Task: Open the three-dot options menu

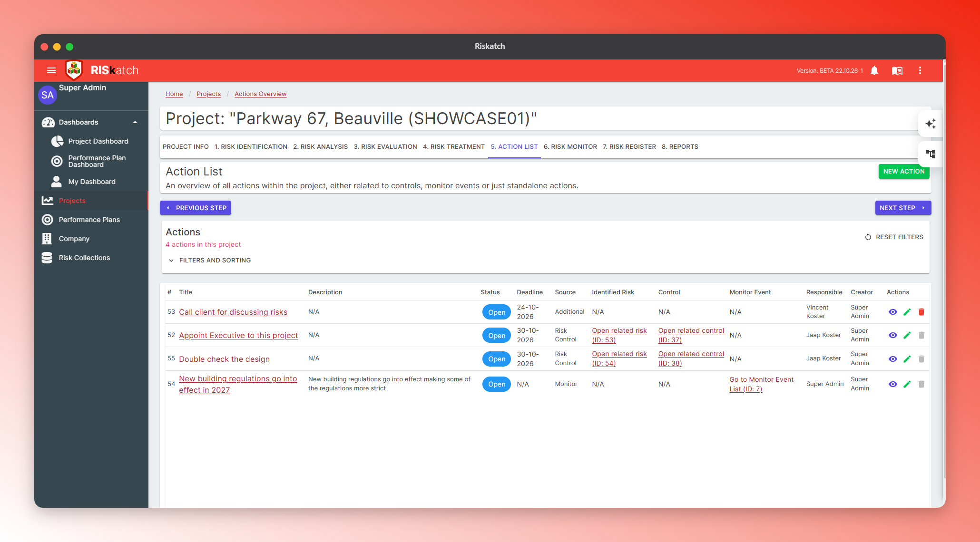Action: [x=920, y=70]
